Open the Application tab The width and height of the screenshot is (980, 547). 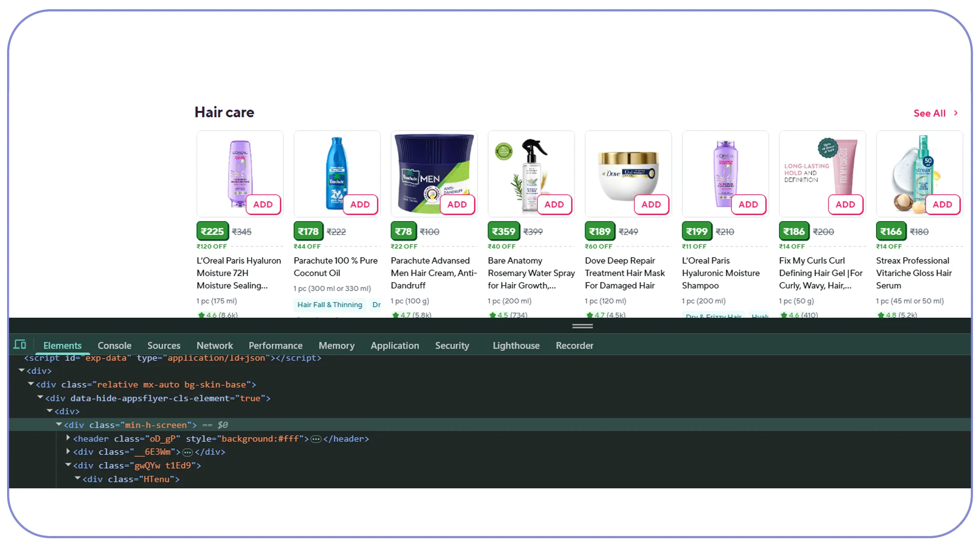395,345
